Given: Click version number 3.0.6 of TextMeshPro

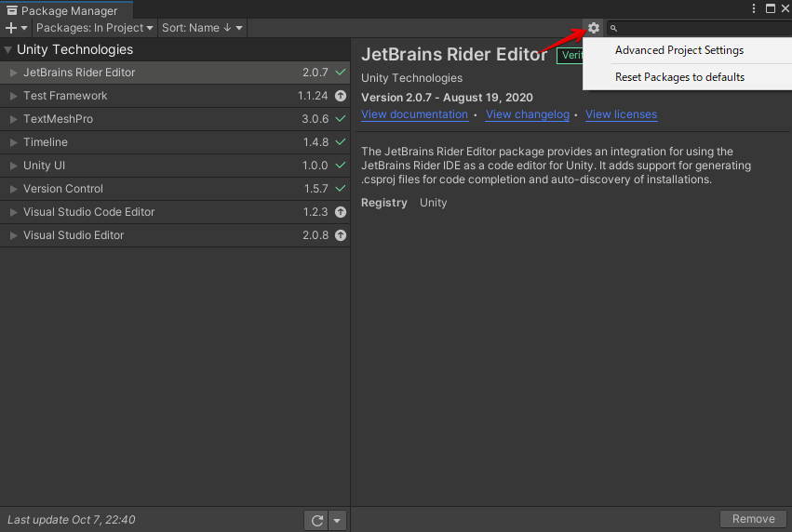Looking at the screenshot, I should (315, 119).
